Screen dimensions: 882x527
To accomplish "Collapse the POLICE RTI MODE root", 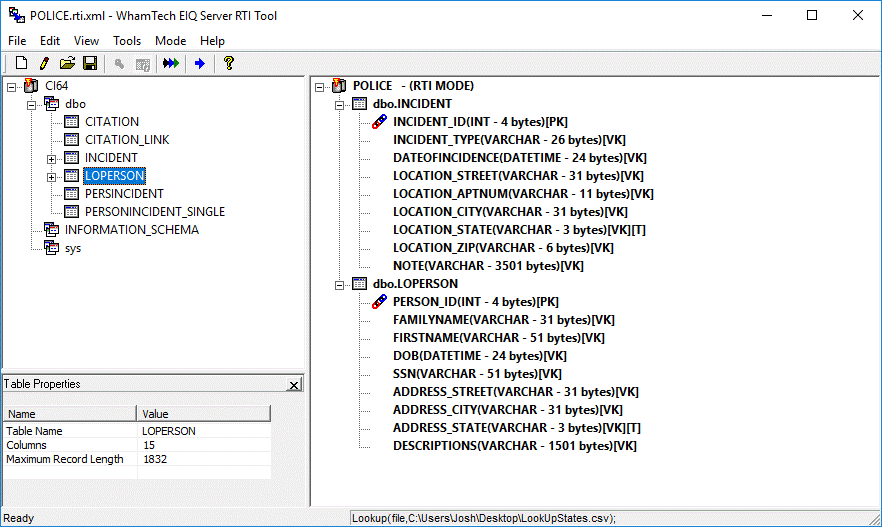I will [x=320, y=87].
